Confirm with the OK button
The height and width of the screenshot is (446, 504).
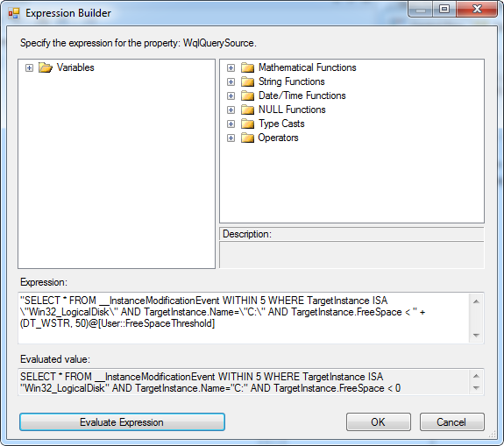click(379, 421)
